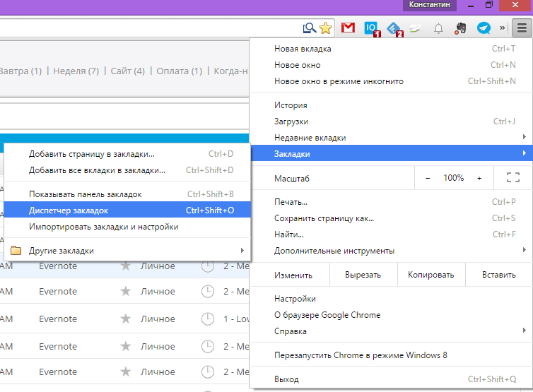
Task: Choose Печать... from the menu
Action: pos(391,202)
